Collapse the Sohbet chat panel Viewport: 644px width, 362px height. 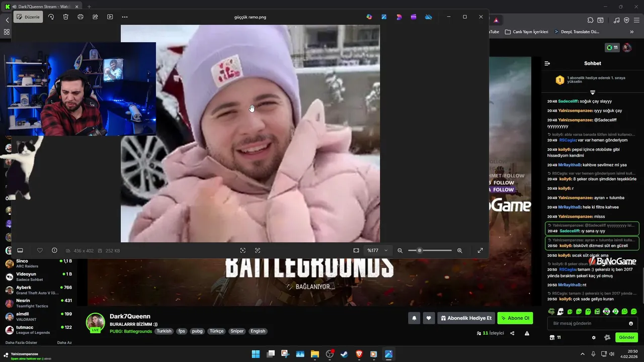coord(547,63)
